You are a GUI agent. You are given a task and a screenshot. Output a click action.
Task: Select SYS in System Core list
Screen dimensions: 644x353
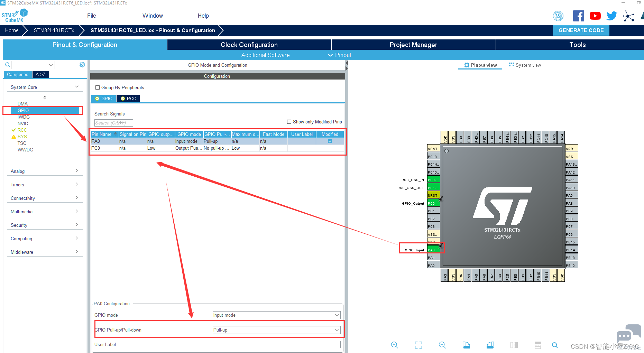click(22, 137)
